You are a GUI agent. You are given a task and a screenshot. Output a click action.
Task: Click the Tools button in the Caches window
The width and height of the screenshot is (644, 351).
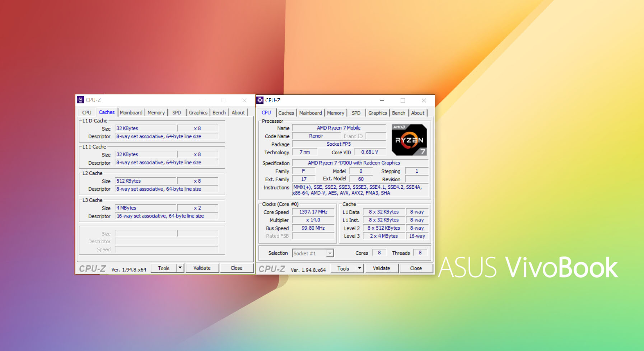pos(164,268)
